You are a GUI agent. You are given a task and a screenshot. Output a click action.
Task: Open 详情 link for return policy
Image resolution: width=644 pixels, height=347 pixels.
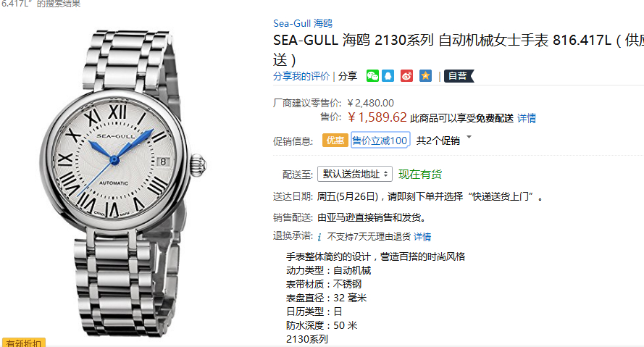coord(422,237)
